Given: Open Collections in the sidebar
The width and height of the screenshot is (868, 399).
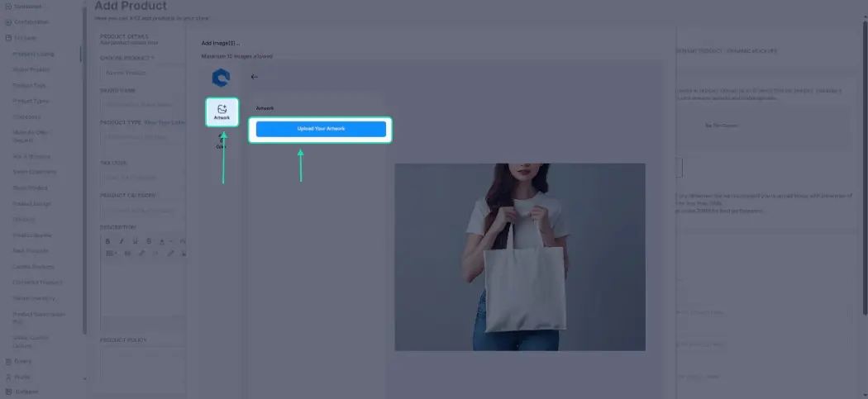Looking at the screenshot, I should [26, 117].
